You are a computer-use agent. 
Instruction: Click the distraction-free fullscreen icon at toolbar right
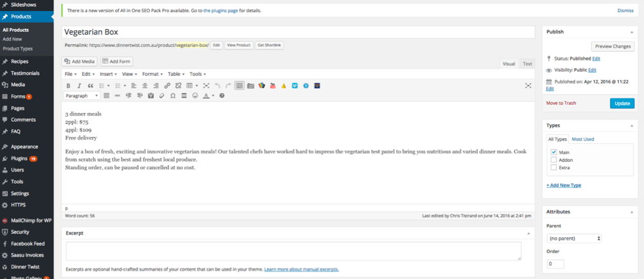528,85
